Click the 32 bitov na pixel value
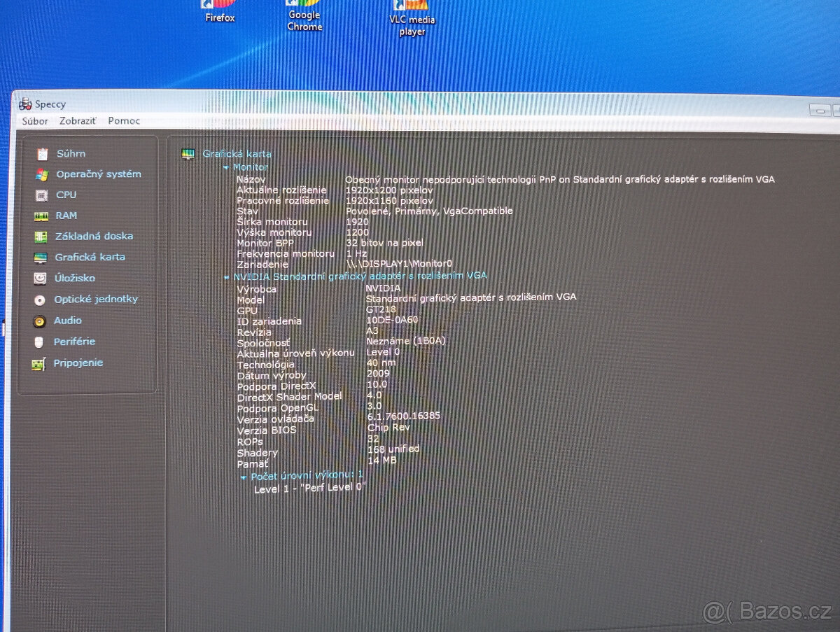 (x=384, y=243)
